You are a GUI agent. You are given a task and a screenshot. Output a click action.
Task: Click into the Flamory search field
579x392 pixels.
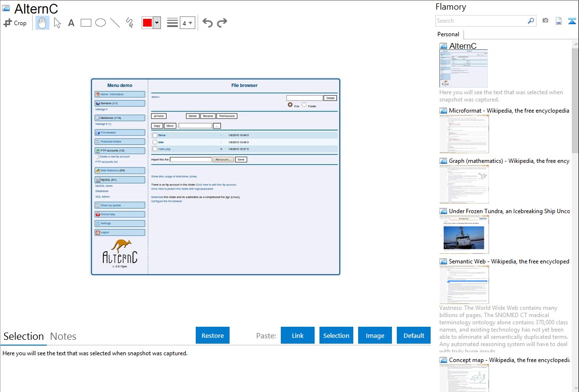(x=481, y=21)
